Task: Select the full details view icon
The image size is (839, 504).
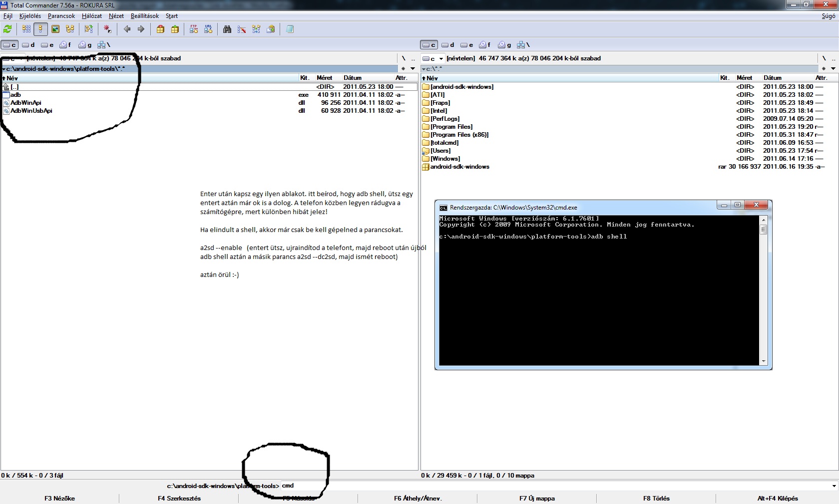Action: coord(41,29)
